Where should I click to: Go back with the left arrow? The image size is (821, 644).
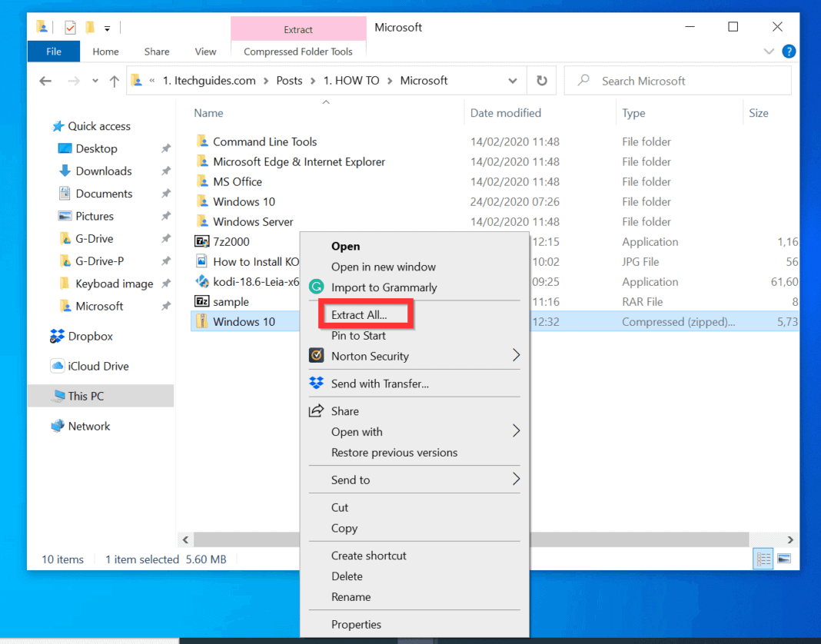[45, 81]
